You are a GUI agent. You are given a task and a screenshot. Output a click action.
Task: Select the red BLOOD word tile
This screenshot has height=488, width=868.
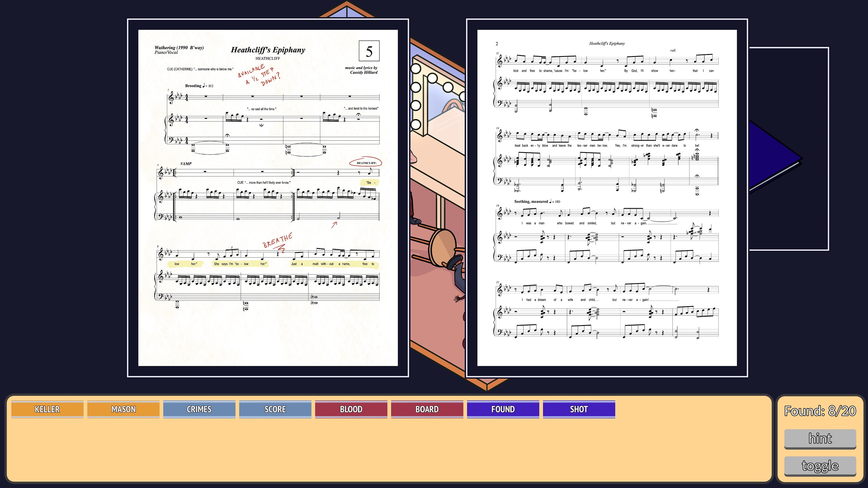tap(351, 409)
